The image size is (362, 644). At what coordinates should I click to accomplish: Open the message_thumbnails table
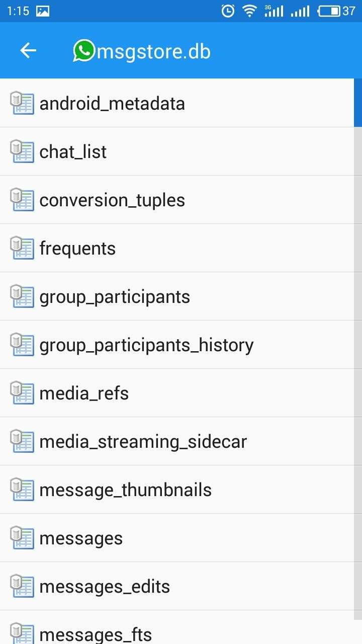(125, 490)
